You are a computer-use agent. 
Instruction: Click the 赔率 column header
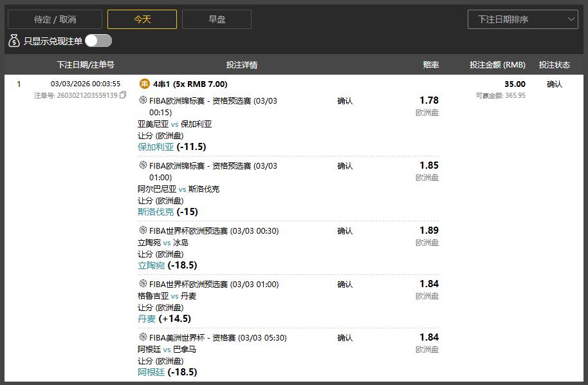(431, 65)
